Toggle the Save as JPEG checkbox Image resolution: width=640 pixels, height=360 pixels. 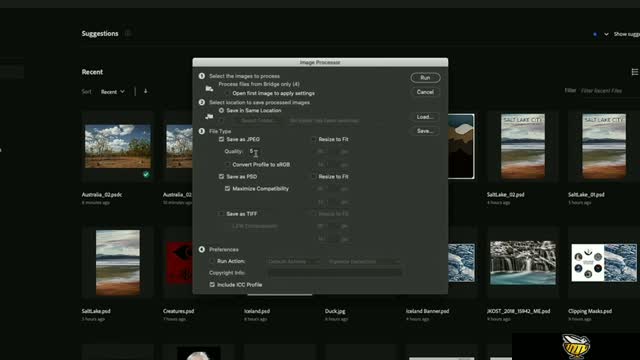click(x=221, y=139)
